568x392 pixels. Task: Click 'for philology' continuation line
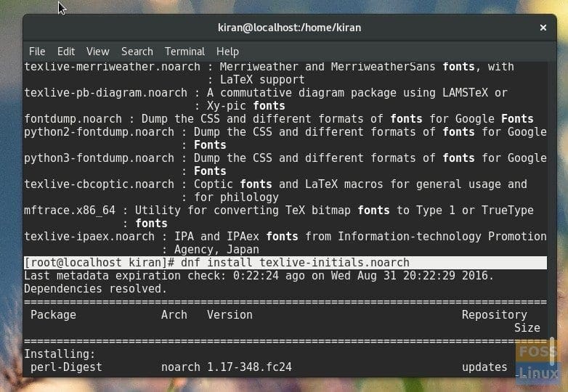236,197
